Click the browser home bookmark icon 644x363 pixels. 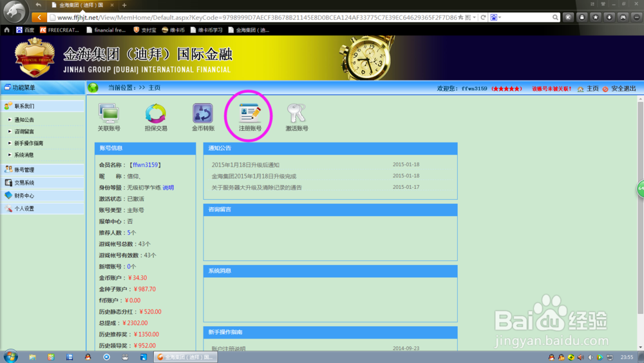(6, 30)
